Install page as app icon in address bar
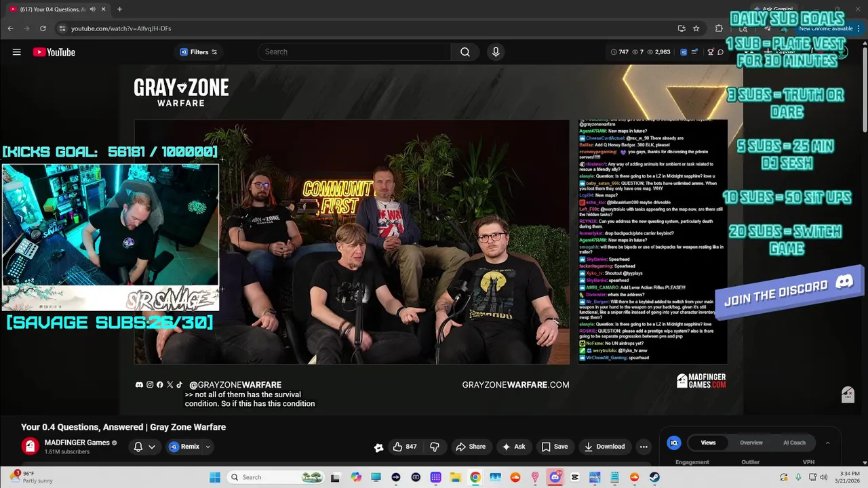The height and width of the screenshot is (488, 868). [681, 28]
